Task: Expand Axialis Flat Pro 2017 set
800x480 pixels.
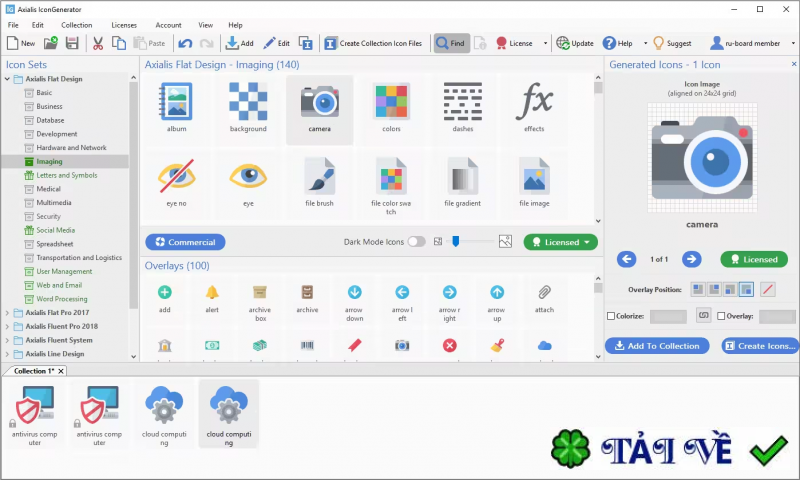Action: 7,313
